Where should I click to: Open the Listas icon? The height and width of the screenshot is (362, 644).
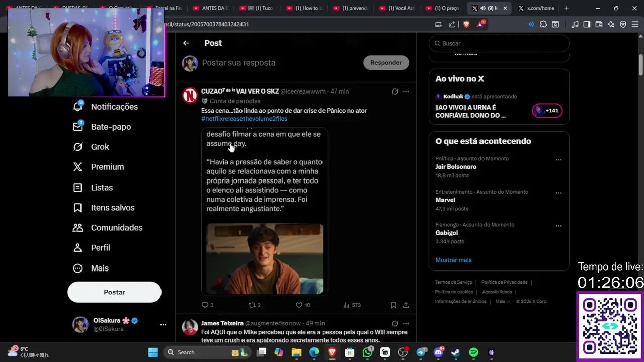[77, 188]
